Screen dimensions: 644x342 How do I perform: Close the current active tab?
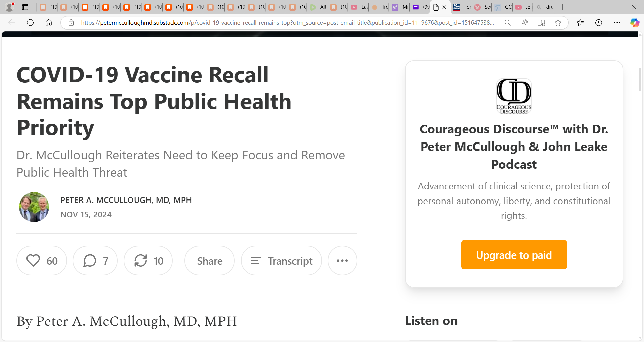pos(444,7)
